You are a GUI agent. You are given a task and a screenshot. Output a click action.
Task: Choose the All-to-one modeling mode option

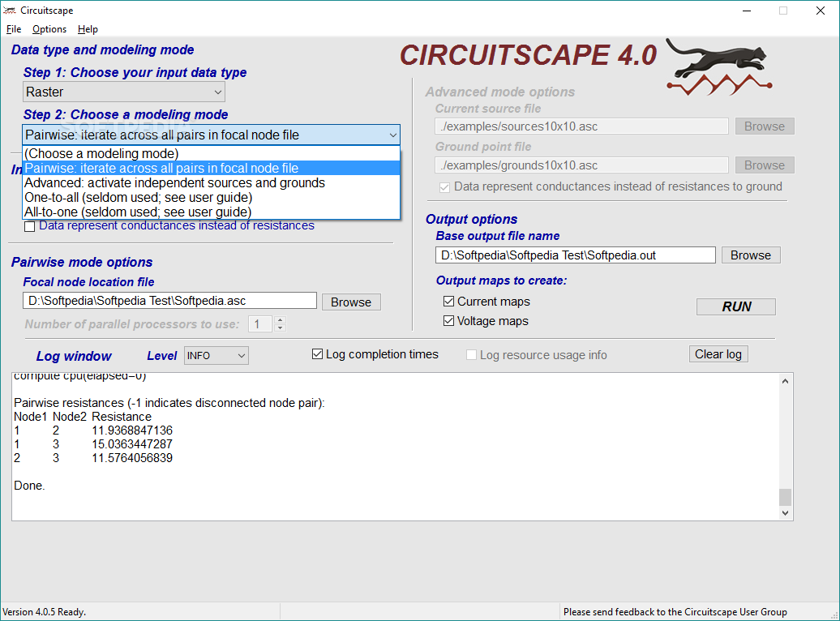[x=211, y=212]
